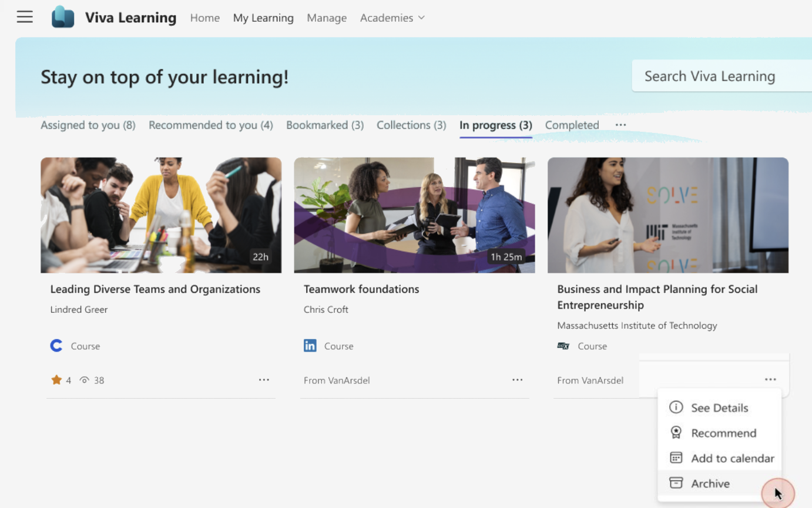Click the Coursera provider icon on Leading Diverse Teams
The height and width of the screenshot is (508, 812).
coord(56,346)
